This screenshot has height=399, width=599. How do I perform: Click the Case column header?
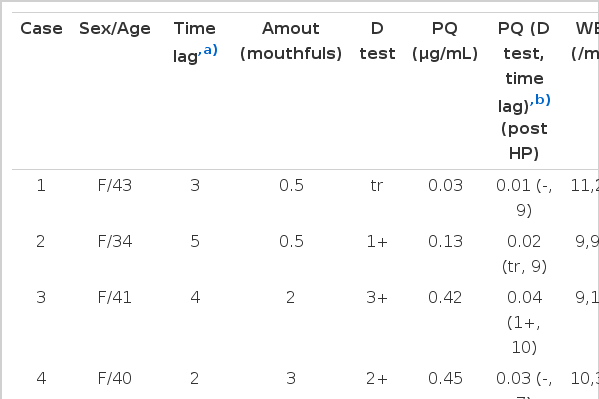tap(41, 29)
